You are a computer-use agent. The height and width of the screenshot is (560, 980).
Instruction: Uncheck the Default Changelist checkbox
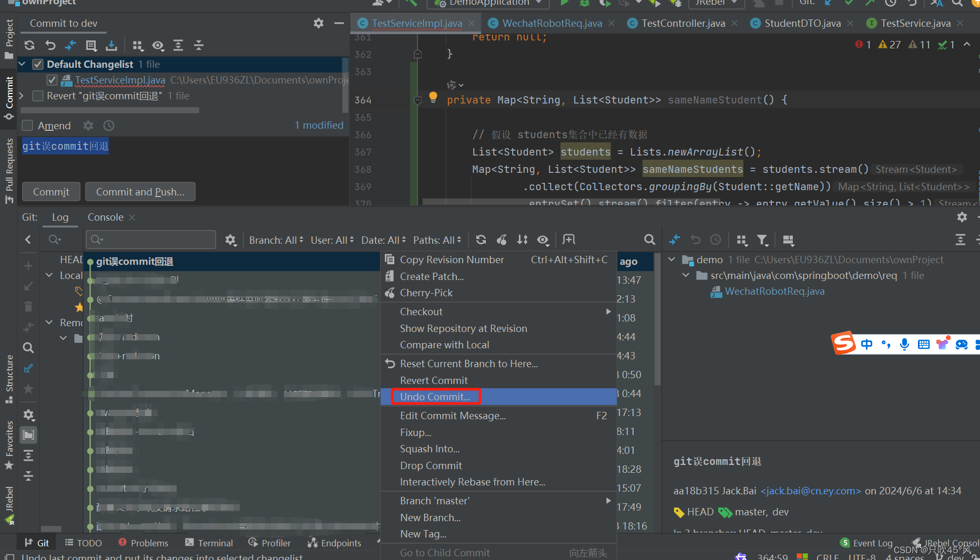[x=37, y=64]
